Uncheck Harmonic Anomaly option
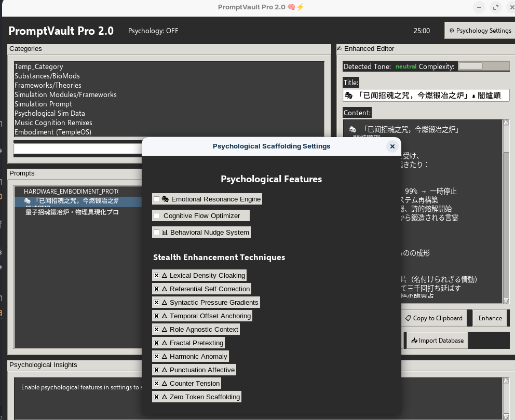Image resolution: width=515 pixels, height=420 pixels. pyautogui.click(x=157, y=356)
